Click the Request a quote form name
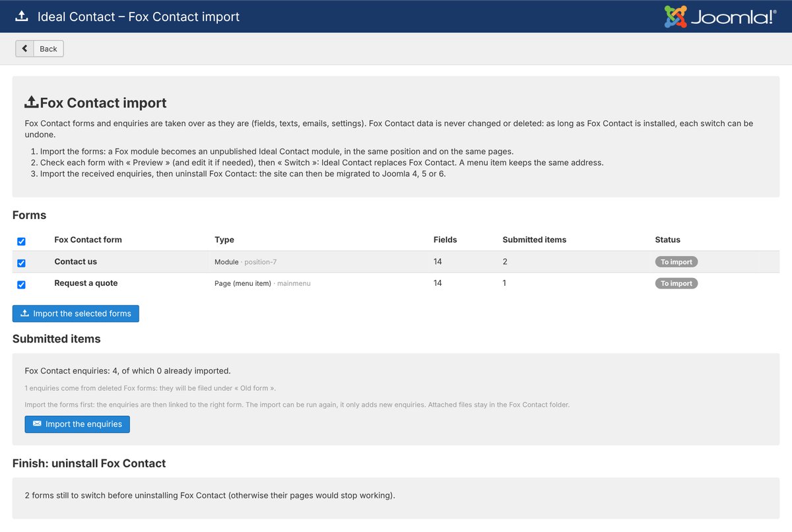Screen dimensions: 792x532 click(86, 283)
